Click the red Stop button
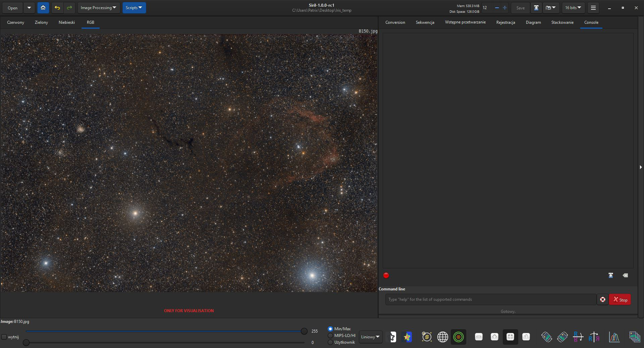The width and height of the screenshot is (644, 348). click(620, 299)
